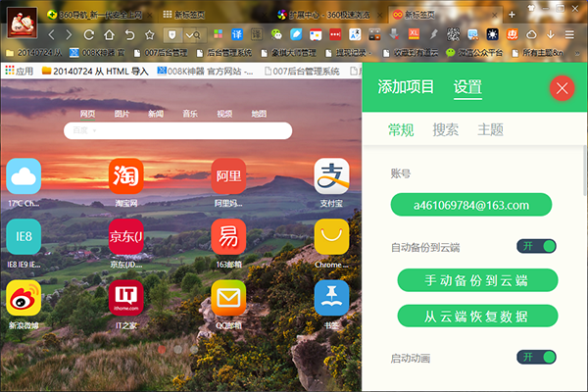
Task: Open the 提现记录 bookmark
Action: click(x=348, y=53)
